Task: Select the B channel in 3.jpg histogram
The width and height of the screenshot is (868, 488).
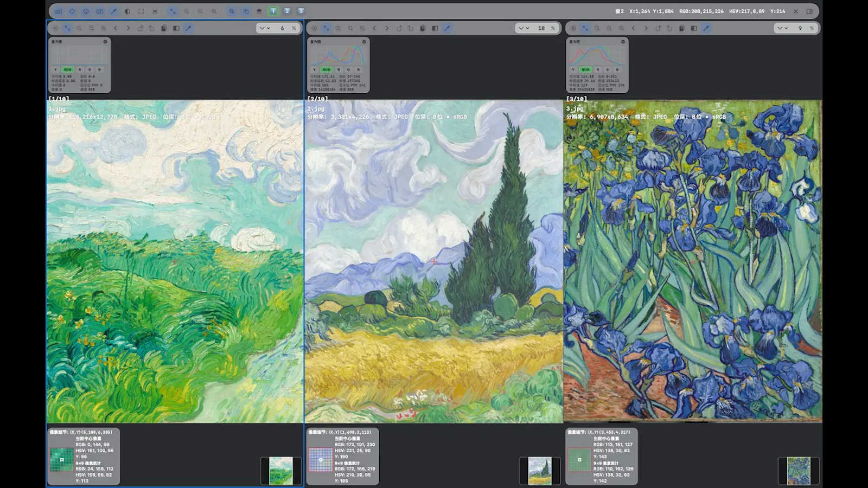Action: click(617, 69)
